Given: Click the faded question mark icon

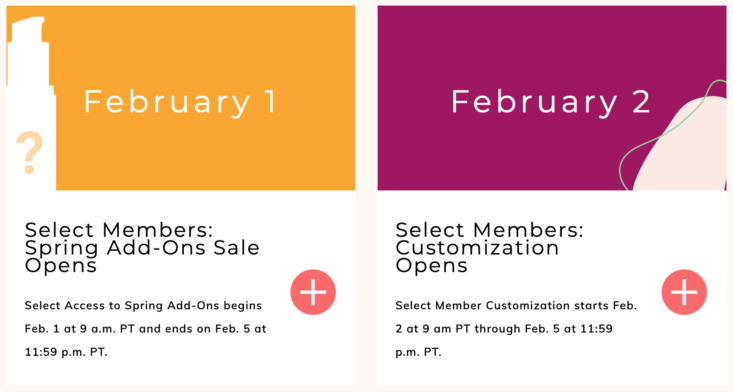Looking at the screenshot, I should pyautogui.click(x=29, y=153).
